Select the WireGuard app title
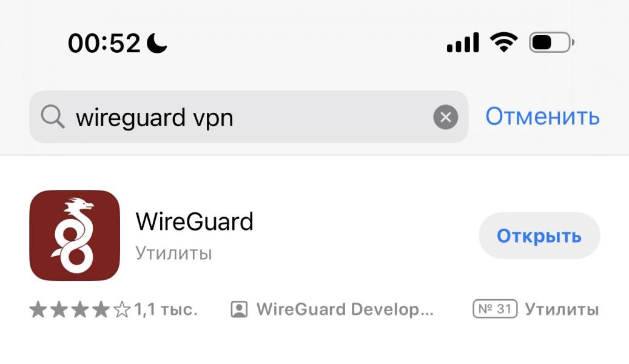Image resolution: width=629 pixels, height=364 pixels. pos(195,221)
